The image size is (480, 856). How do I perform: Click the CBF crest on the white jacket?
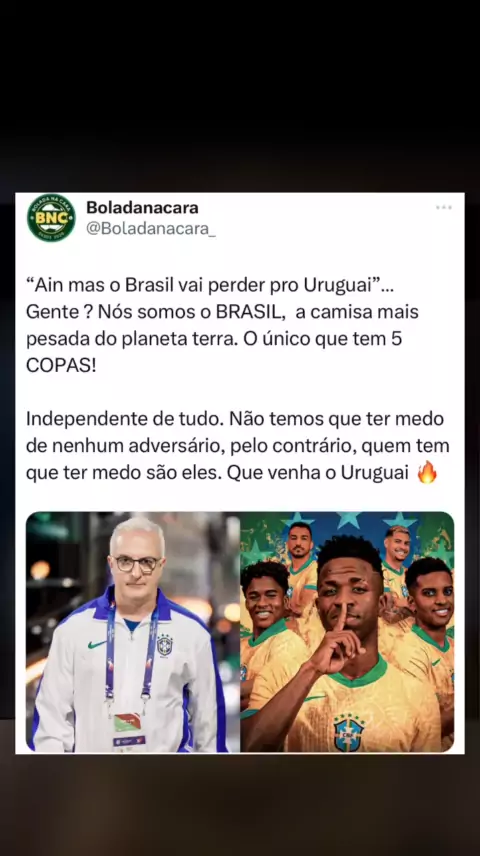165,645
